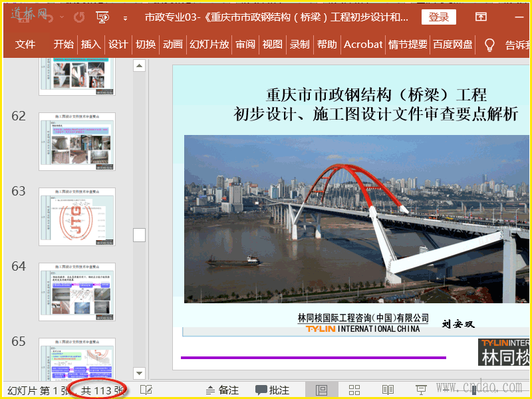
Task: Click the thumbnail panel scroll down arrow
Action: (139, 372)
